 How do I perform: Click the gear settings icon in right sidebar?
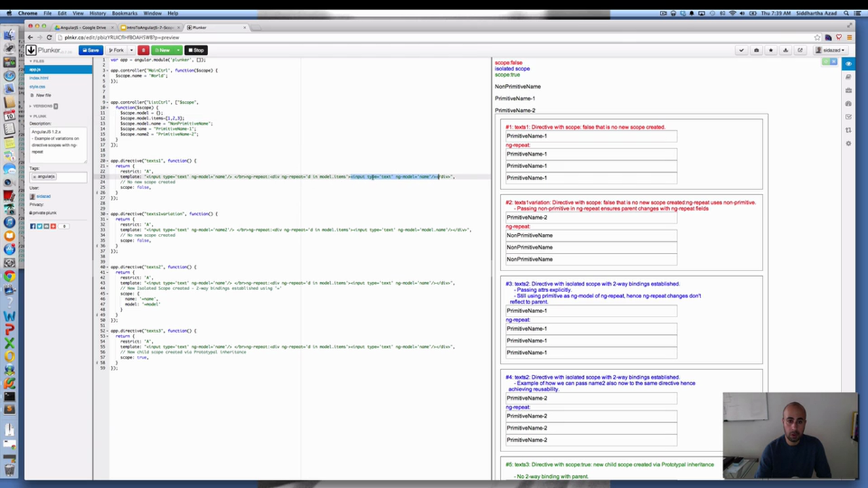(x=848, y=143)
